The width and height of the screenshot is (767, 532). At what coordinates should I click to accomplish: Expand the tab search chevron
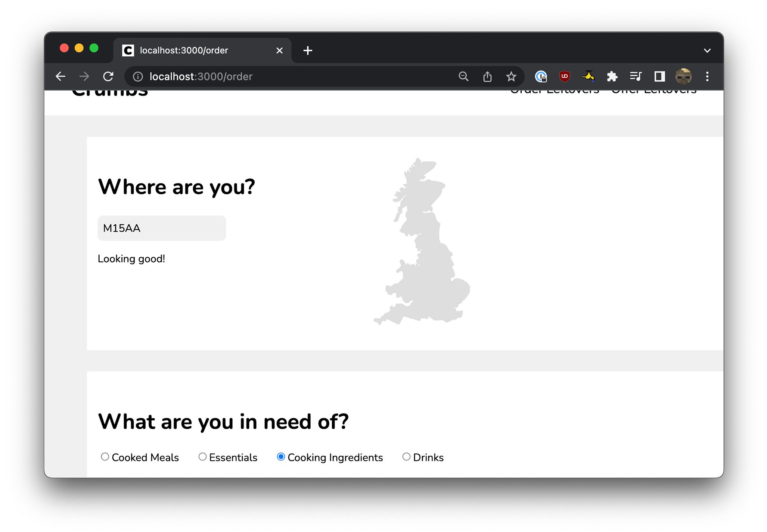click(707, 50)
